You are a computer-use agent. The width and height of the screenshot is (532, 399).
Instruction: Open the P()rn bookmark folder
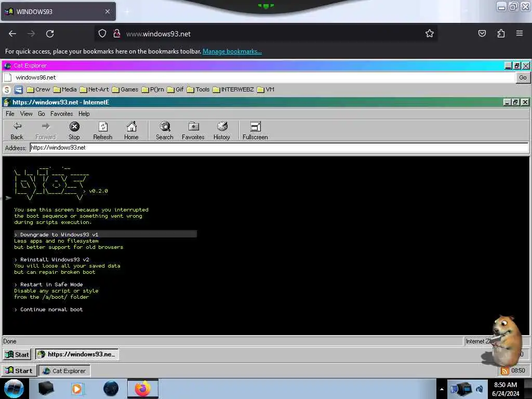(x=153, y=89)
